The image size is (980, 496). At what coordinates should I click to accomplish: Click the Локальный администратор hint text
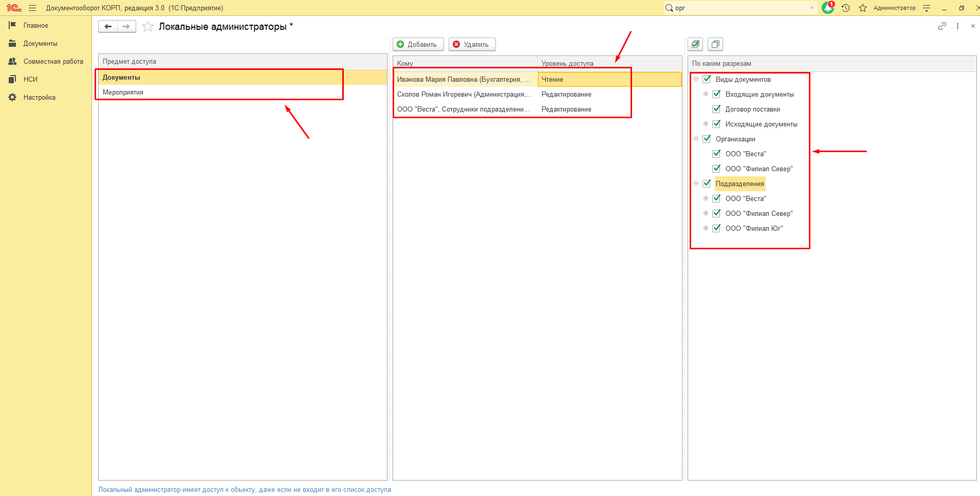coord(245,490)
